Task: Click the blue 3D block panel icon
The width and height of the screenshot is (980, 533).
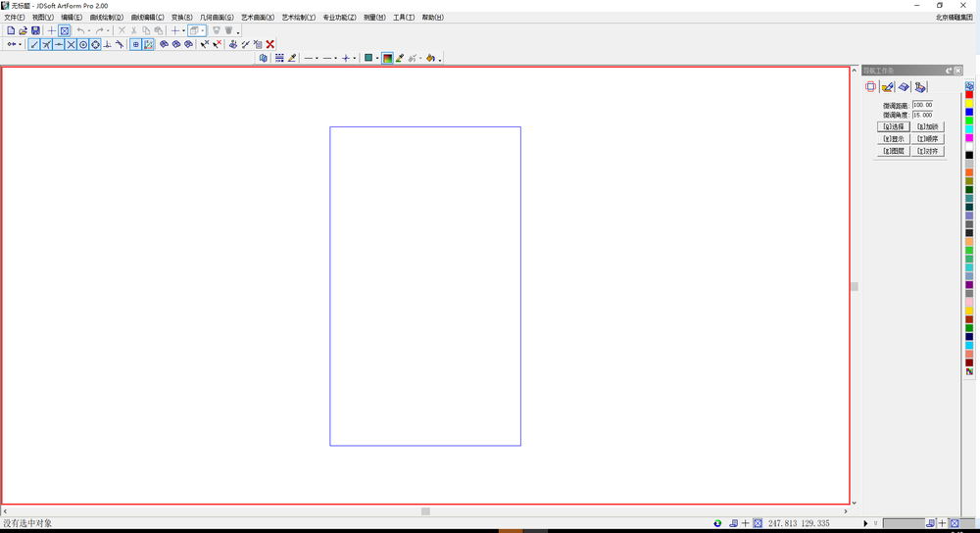Action: tap(904, 87)
